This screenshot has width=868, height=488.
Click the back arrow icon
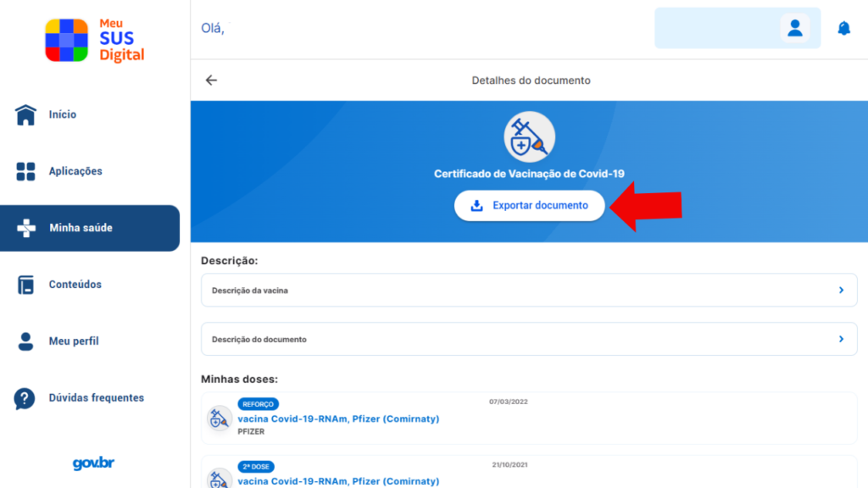tap(211, 80)
